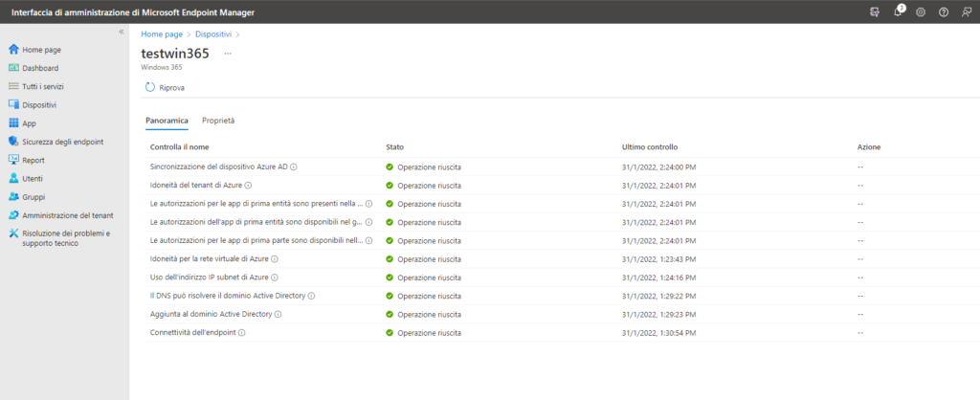Click info icon beside Uso dell'indirizzo IP subnet
980x400 pixels.
click(x=275, y=278)
